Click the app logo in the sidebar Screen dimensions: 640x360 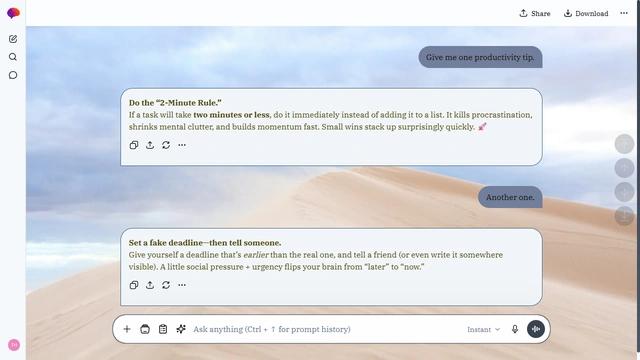click(x=13, y=13)
